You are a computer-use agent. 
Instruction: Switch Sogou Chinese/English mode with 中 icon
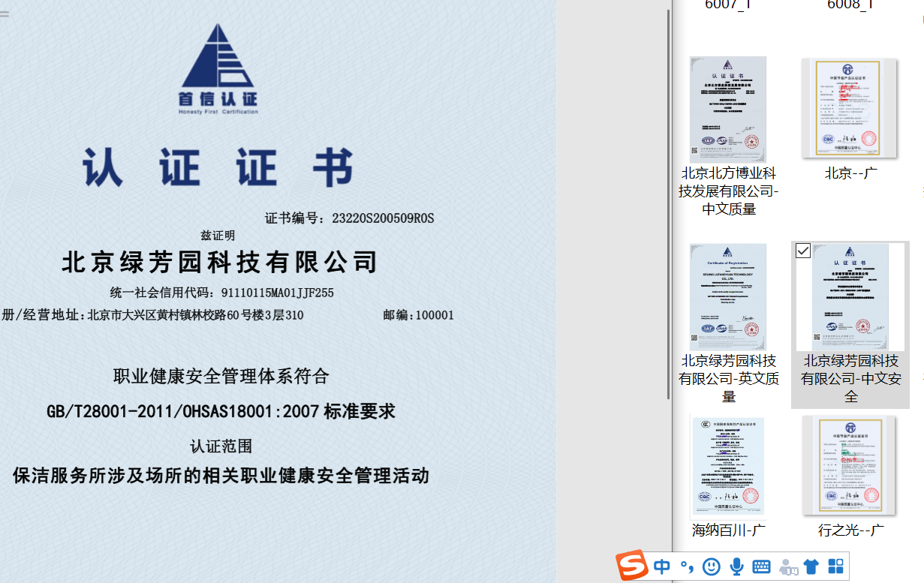pyautogui.click(x=661, y=566)
